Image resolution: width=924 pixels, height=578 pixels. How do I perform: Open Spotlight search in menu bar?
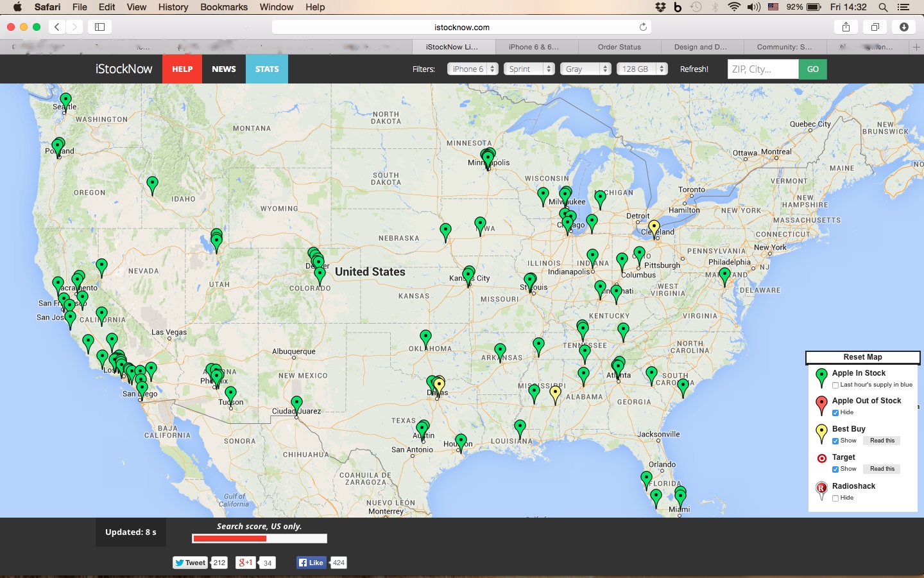[884, 7]
